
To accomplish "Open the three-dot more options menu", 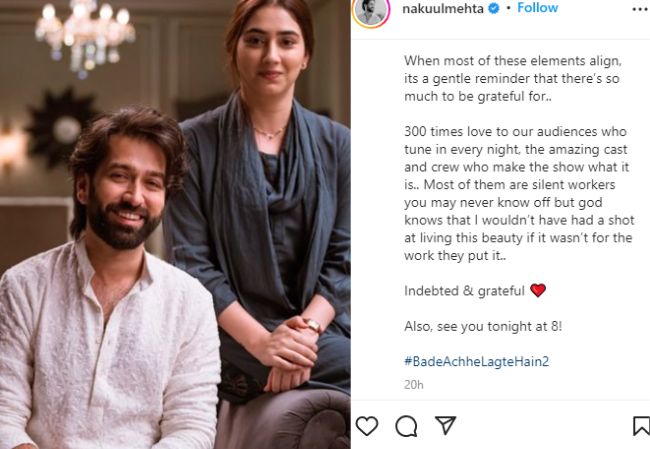I will click(x=641, y=9).
